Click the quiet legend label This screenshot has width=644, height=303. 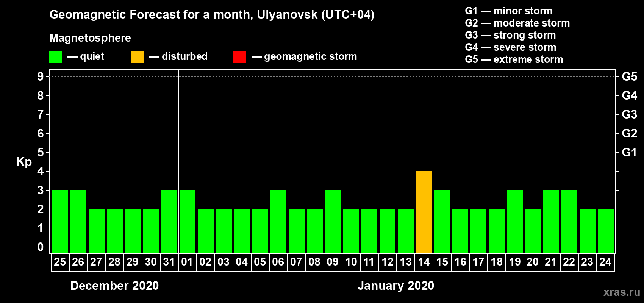coord(92,56)
